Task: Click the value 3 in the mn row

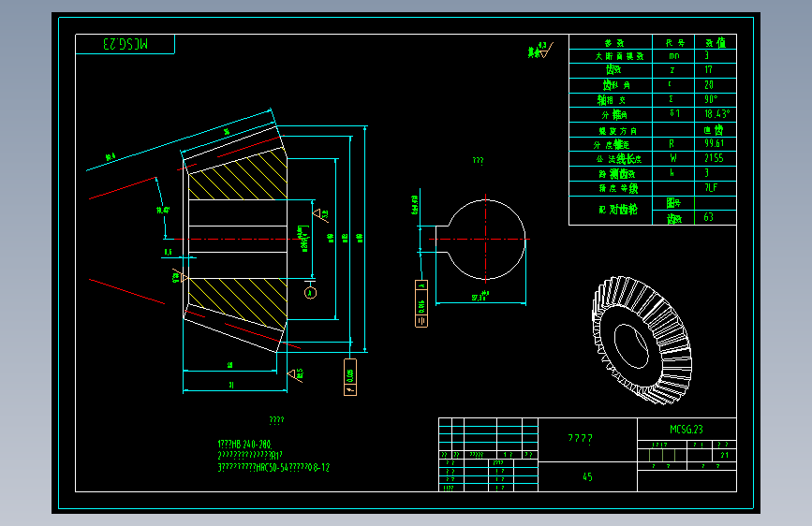Action: [707, 55]
